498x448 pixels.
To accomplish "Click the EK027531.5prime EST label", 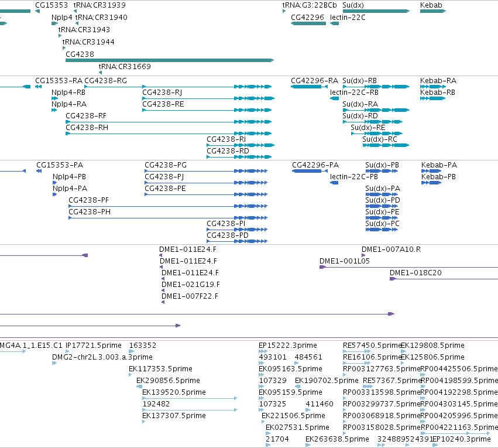I will coord(298,428).
